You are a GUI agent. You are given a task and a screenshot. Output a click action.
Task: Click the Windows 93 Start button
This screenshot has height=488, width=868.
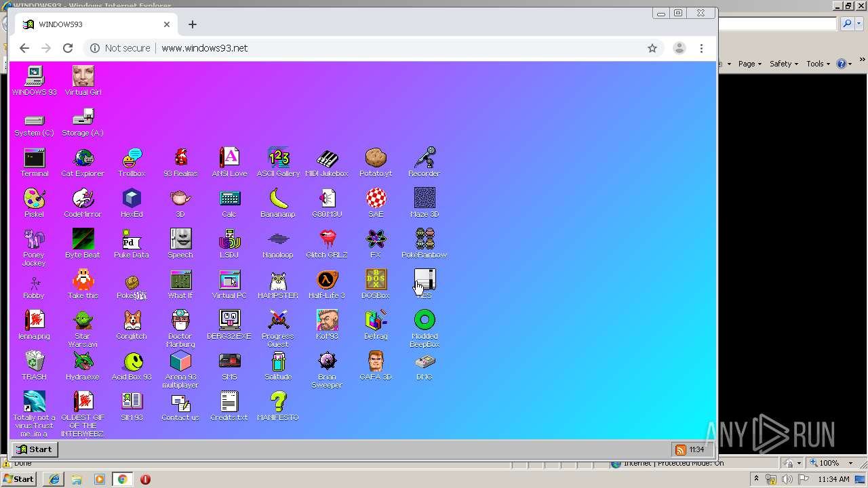35,449
